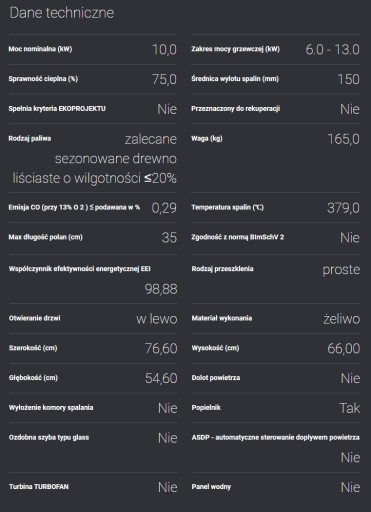Viewport: 371px width, 512px height.
Task: Select the 'Temperatura spalin' value 379,0
Action: pos(343,208)
